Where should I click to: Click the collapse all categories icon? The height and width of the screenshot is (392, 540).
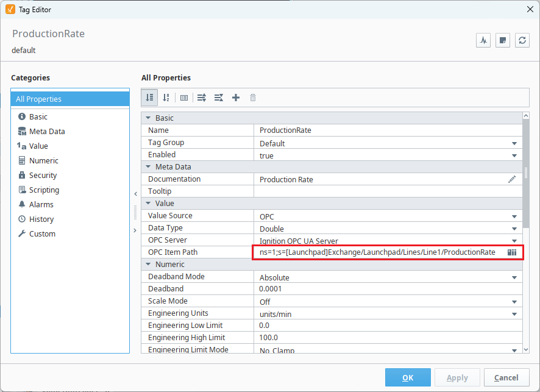219,98
